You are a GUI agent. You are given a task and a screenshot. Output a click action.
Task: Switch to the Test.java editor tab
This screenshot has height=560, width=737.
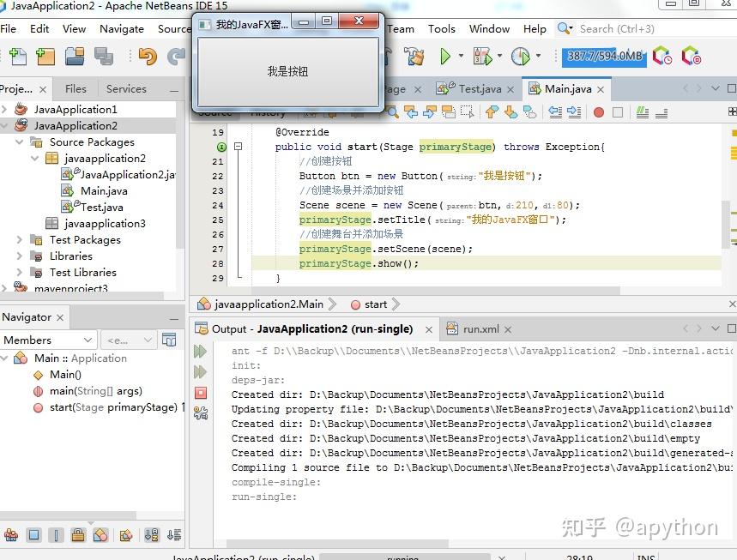[482, 88]
